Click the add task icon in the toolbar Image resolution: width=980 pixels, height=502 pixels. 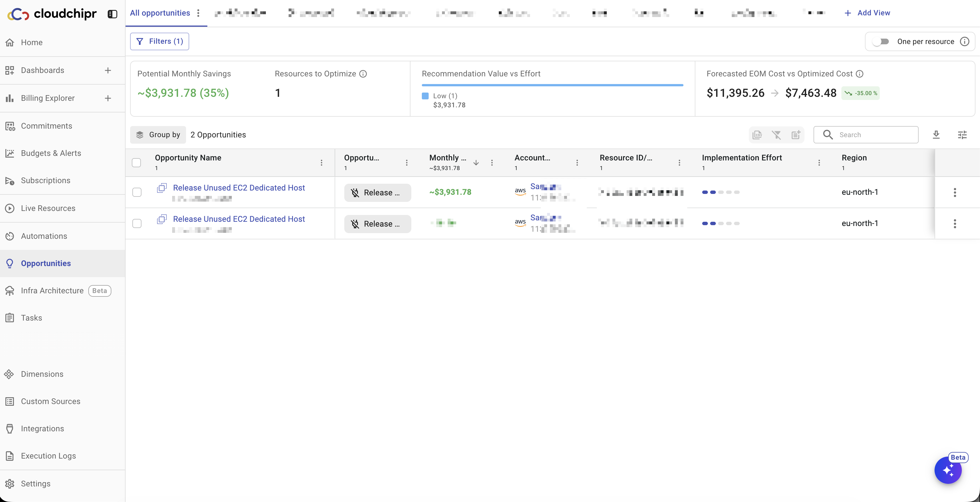(795, 135)
